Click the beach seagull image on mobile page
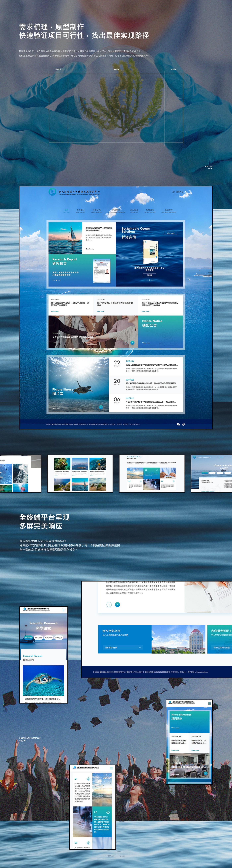 pos(102,790)
